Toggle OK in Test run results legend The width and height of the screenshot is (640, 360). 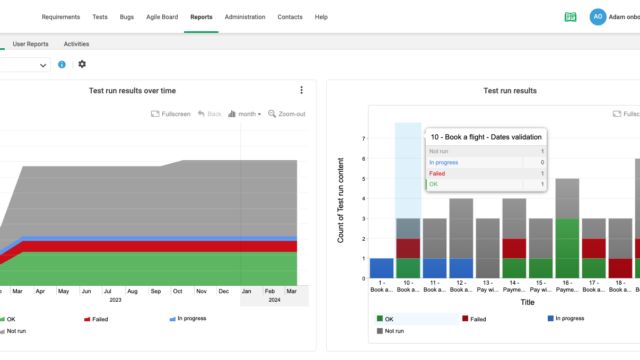(x=385, y=319)
